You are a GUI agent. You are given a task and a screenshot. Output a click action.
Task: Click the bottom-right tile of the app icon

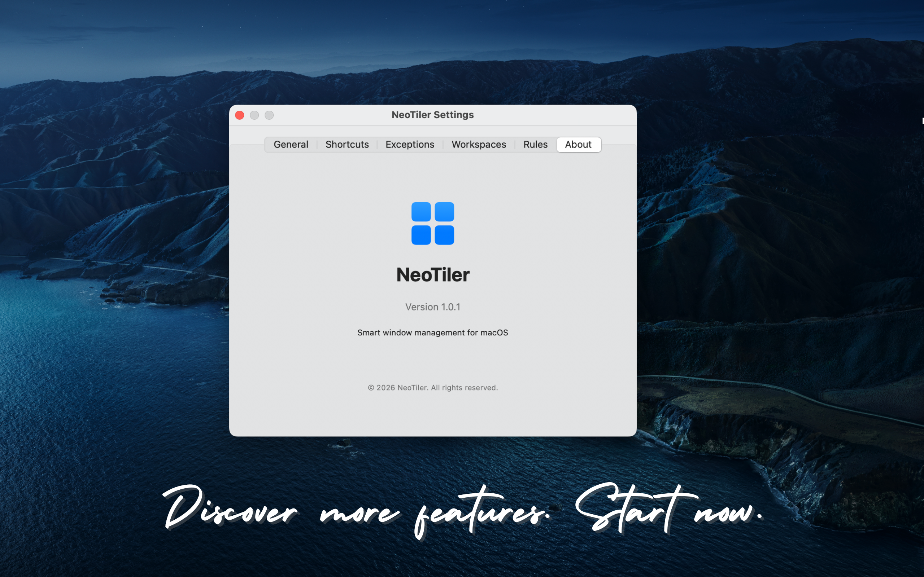pos(444,235)
